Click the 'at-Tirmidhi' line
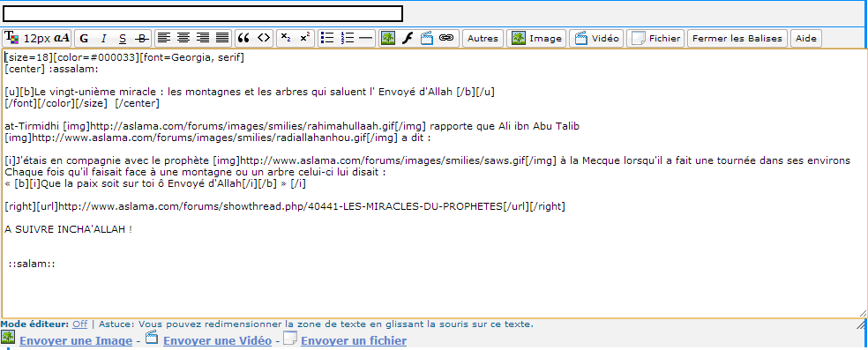Image resolution: width=868 pixels, height=350 pixels. coord(292,126)
